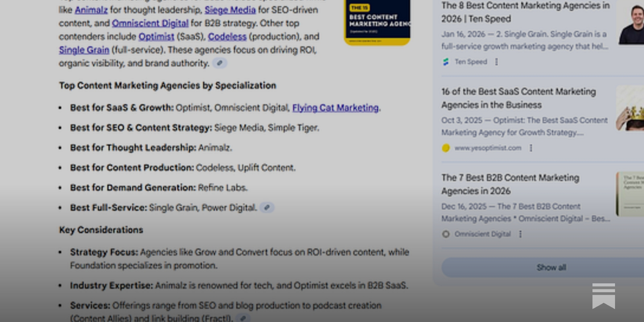The height and width of the screenshot is (322, 644).
Task: Select the 'Key Considerations' heading
Action: [x=101, y=230]
